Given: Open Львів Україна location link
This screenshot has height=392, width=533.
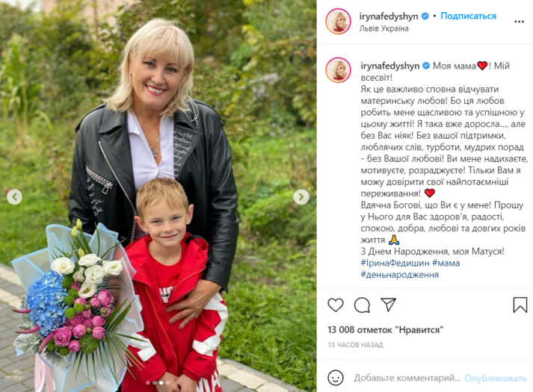Looking at the screenshot, I should pos(383,28).
